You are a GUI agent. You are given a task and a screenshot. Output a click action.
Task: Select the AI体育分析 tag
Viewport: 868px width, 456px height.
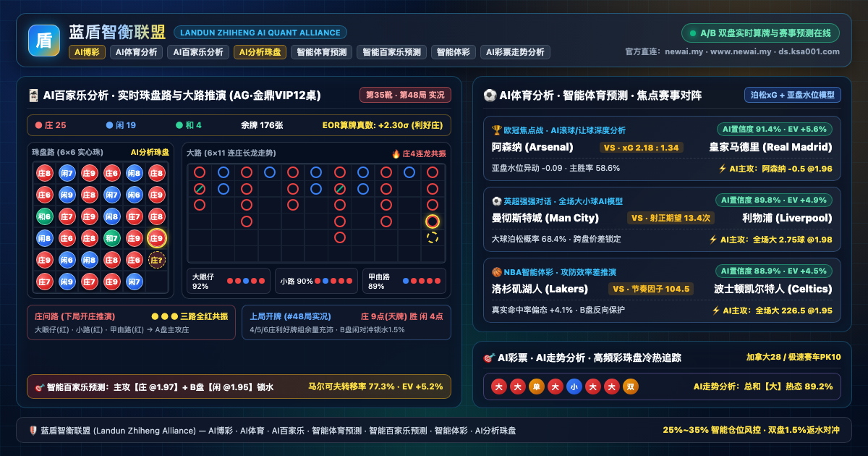pyautogui.click(x=136, y=52)
